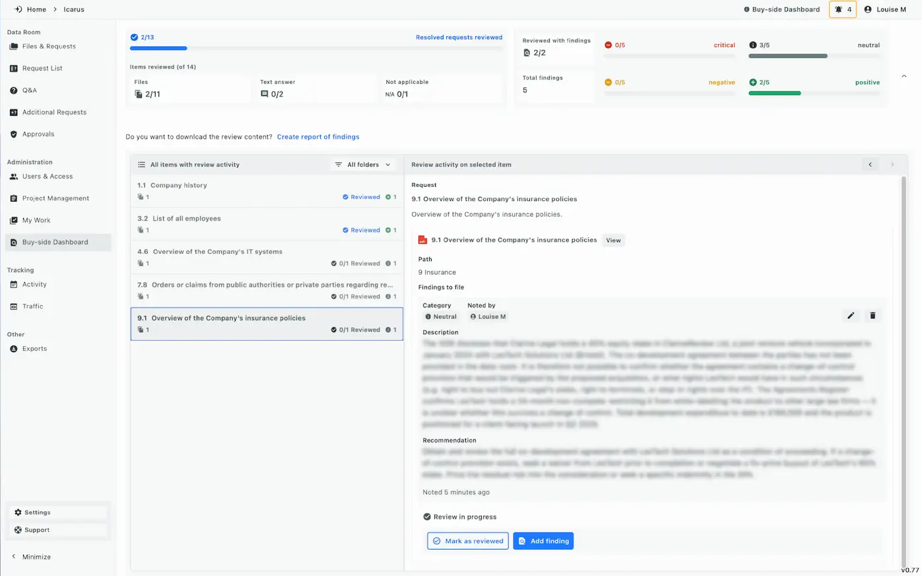Viewport: 924px width, 576px height.
Task: Select 4.6 Overview of Company's IT systems
Action: point(267,257)
